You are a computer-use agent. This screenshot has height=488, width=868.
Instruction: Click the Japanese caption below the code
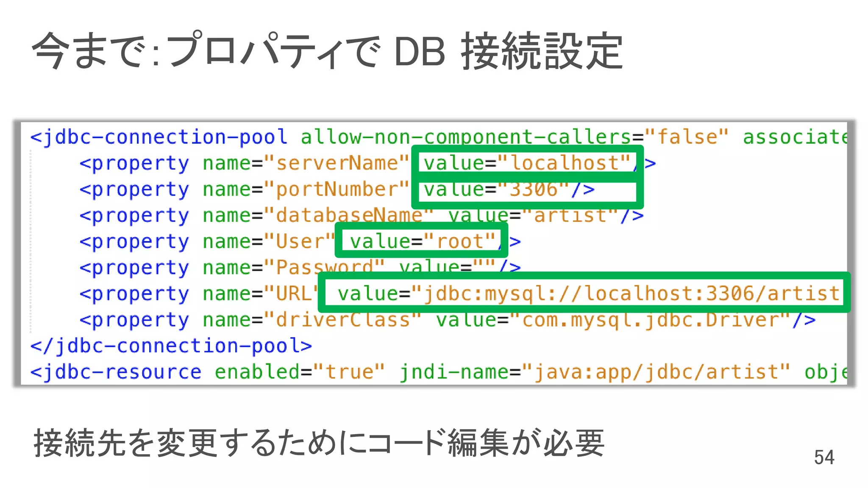click(x=319, y=443)
